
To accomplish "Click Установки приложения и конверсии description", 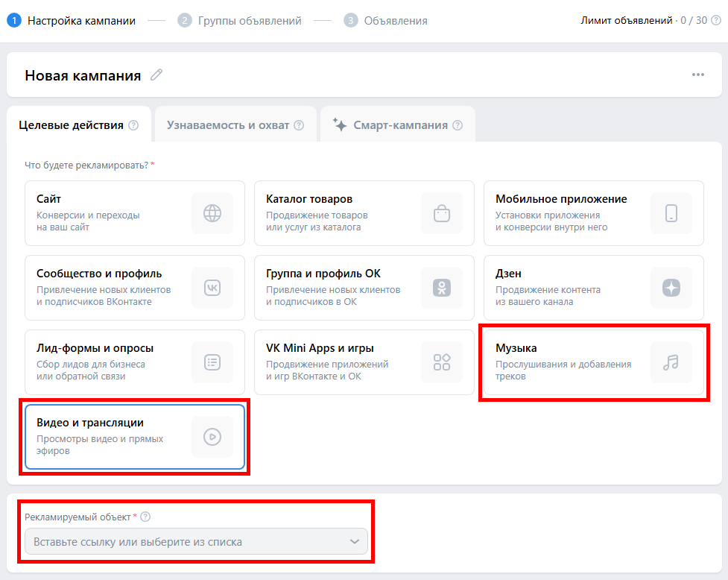I will point(551,221).
